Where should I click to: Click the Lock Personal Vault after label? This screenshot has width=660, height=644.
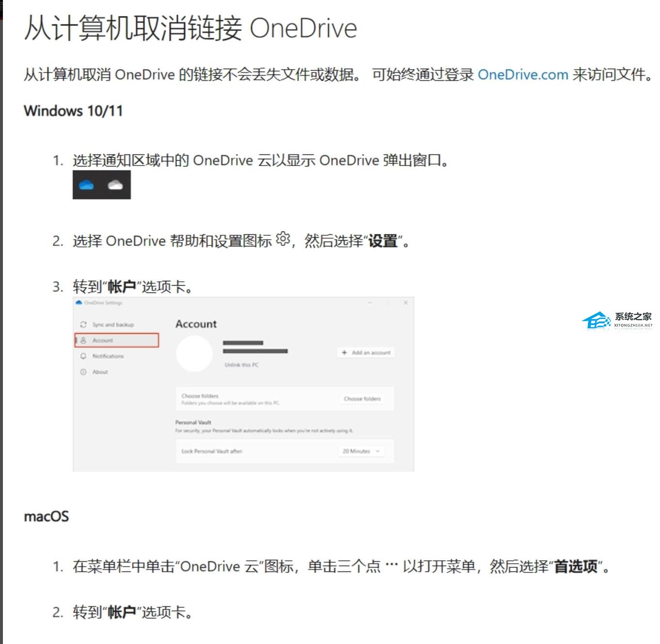pos(212,451)
